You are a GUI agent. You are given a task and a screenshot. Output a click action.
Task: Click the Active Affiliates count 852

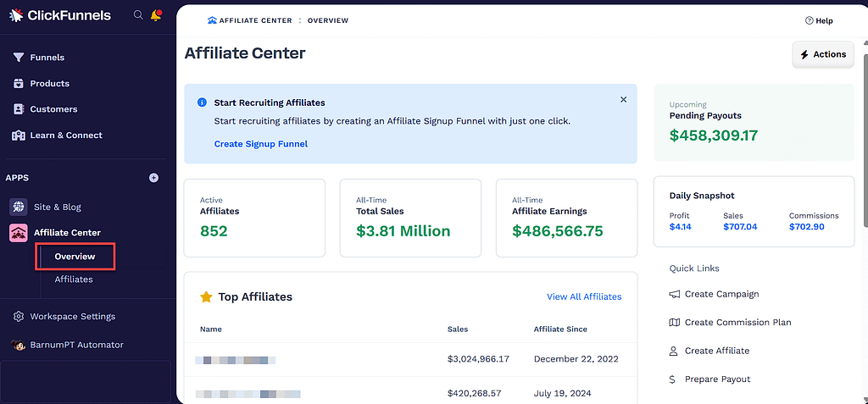click(x=214, y=230)
